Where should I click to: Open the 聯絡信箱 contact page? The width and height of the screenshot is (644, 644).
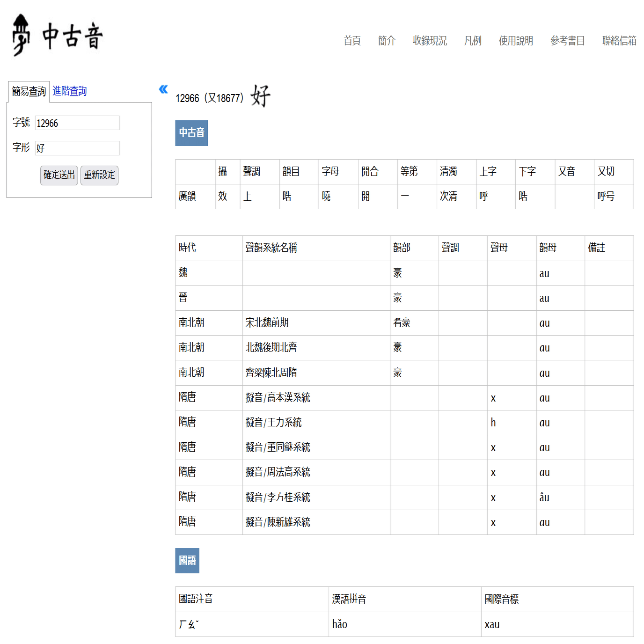point(619,41)
